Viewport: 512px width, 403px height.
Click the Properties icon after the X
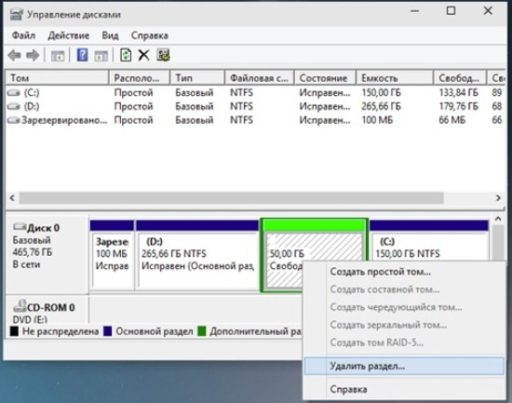click(163, 55)
